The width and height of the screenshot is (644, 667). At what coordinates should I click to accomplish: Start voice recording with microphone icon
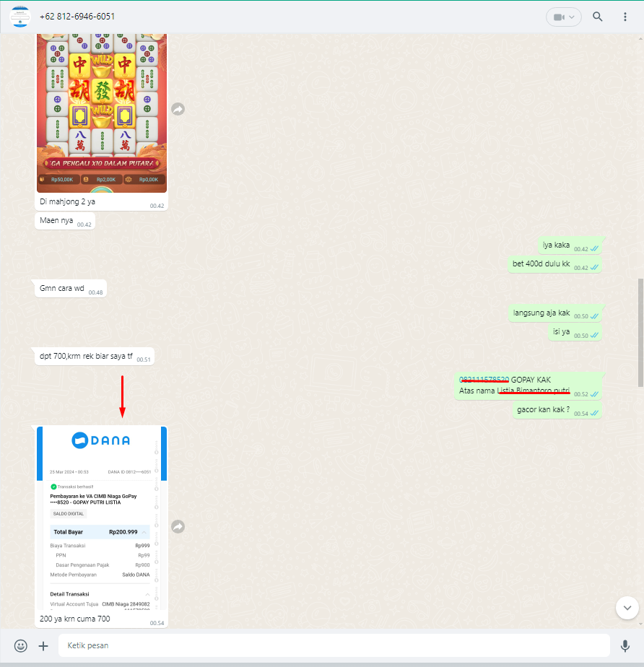point(625,645)
